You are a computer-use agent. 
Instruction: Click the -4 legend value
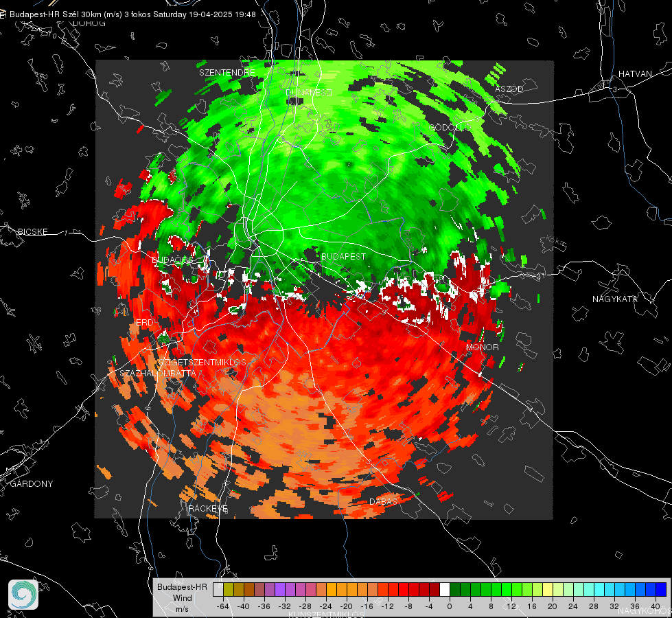coord(429,606)
